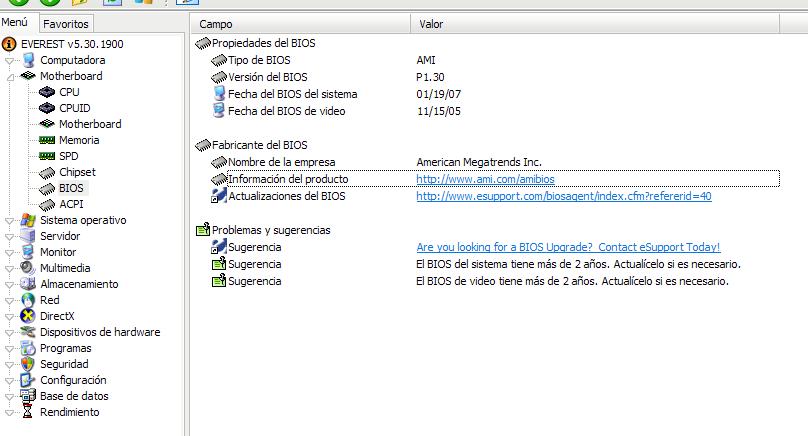Click the CPUID chip icon
The image size is (808, 436).
pos(47,108)
